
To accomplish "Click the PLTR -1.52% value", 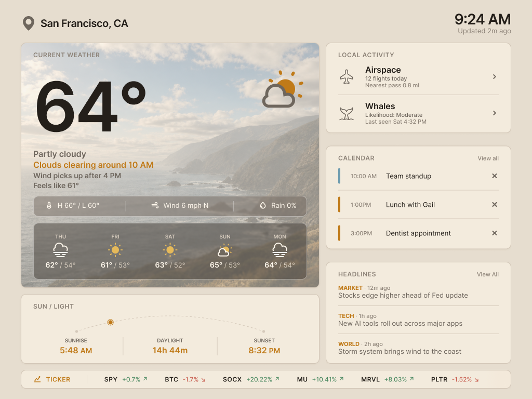I will (x=461, y=379).
